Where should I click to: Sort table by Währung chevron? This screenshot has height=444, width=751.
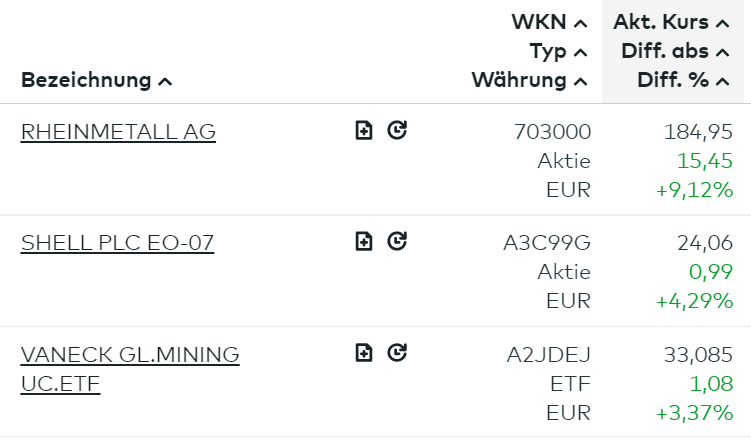point(581,81)
